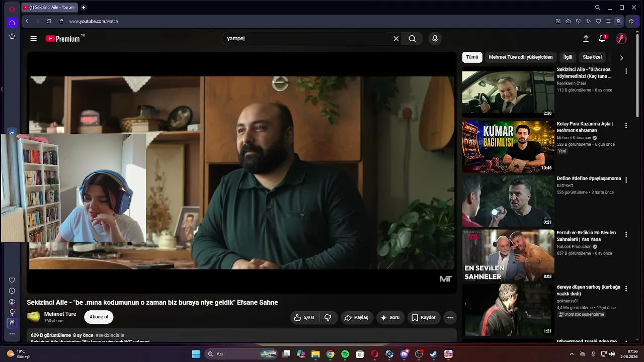644x362 pixels.
Task: Open options for 'Bi'Acı sos söylemediniz' video
Action: pos(626,71)
